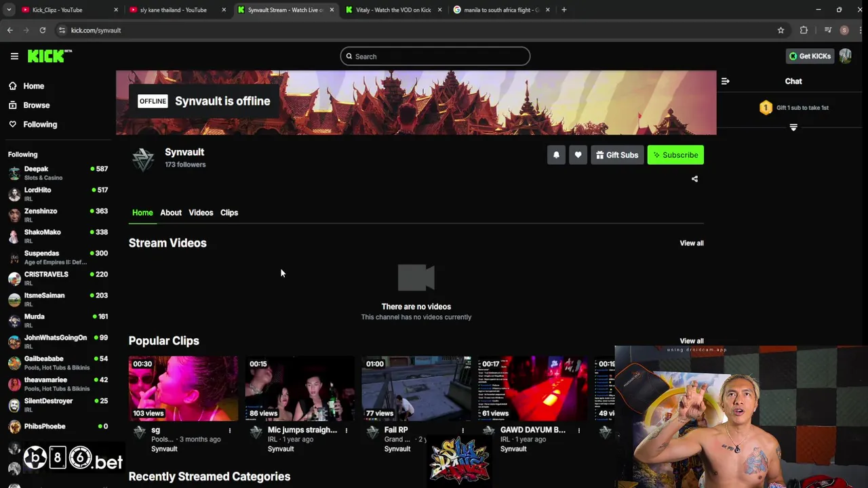This screenshot has width=868, height=488.
Task: Select the About channel tab
Action: point(171,213)
